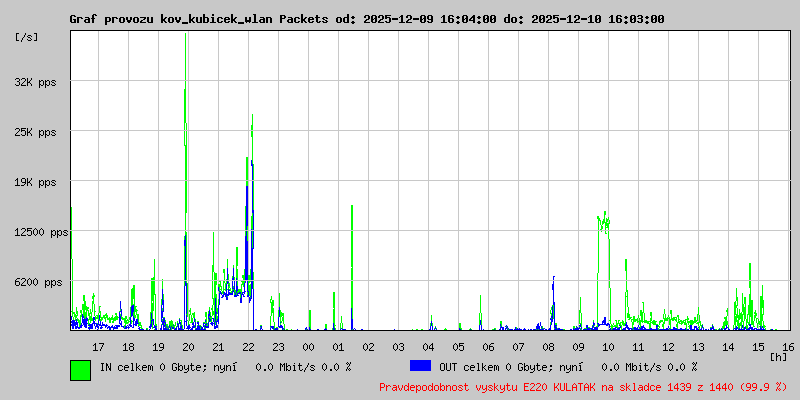Click the green IN legend swatch
Screen dimensions: 800x400
pyautogui.click(x=80, y=370)
